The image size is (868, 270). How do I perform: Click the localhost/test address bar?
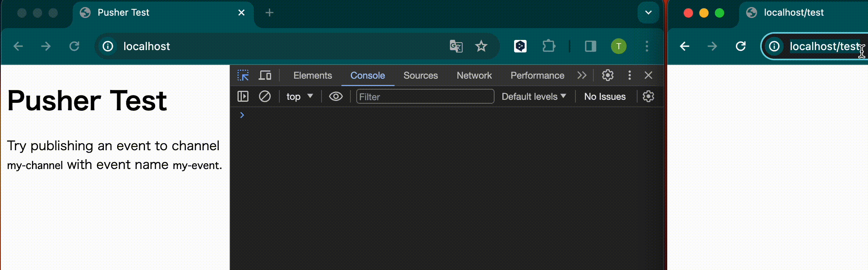pyautogui.click(x=815, y=46)
